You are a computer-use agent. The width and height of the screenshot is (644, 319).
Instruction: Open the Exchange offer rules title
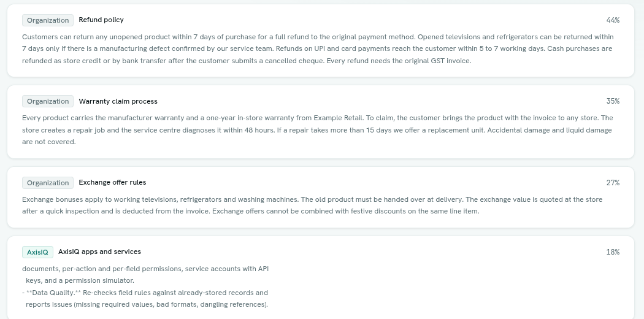112,182
